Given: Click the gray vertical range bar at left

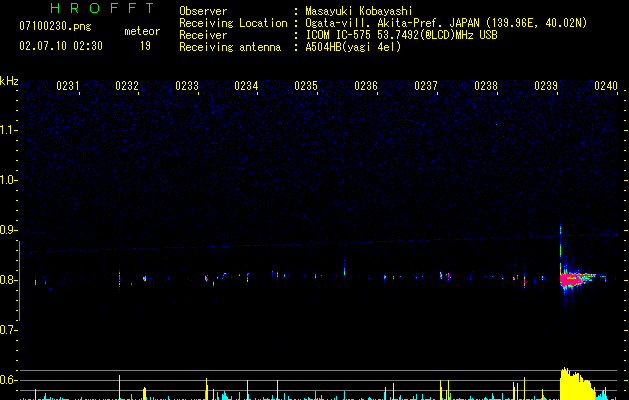Looking at the screenshot, I should [19, 280].
